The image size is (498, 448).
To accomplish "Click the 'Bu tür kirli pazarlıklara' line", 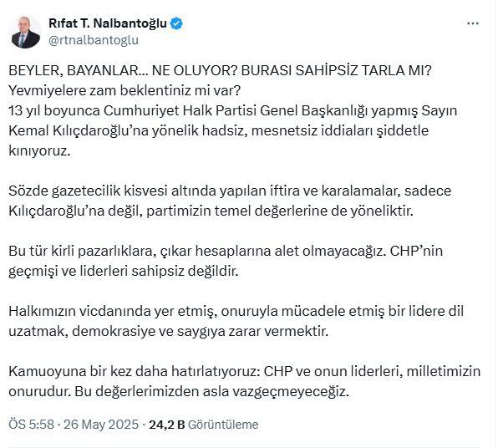I will (226, 251).
